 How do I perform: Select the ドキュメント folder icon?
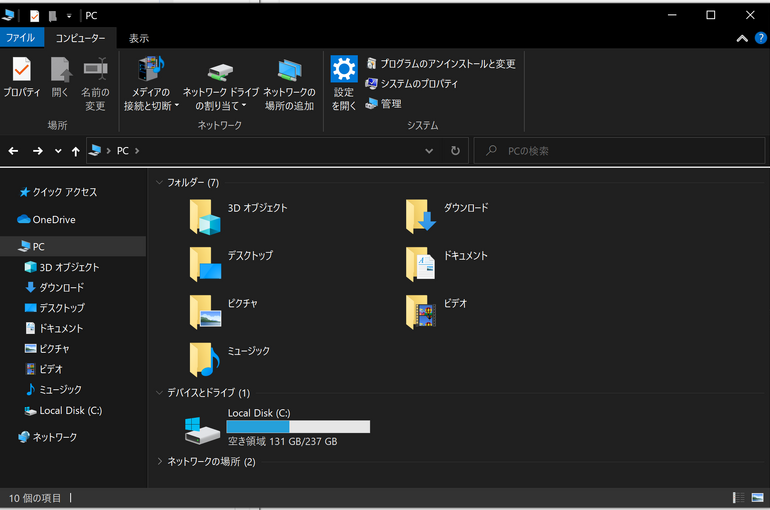tap(421, 264)
